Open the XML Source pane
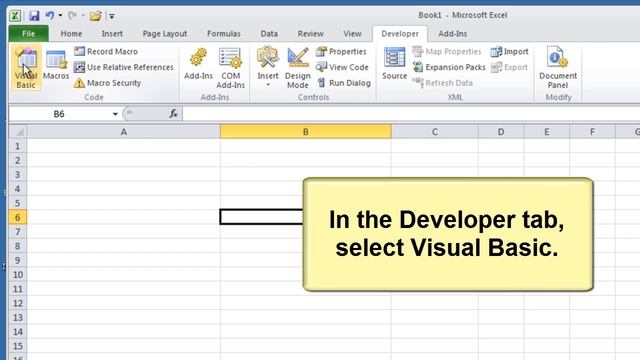 point(394,64)
